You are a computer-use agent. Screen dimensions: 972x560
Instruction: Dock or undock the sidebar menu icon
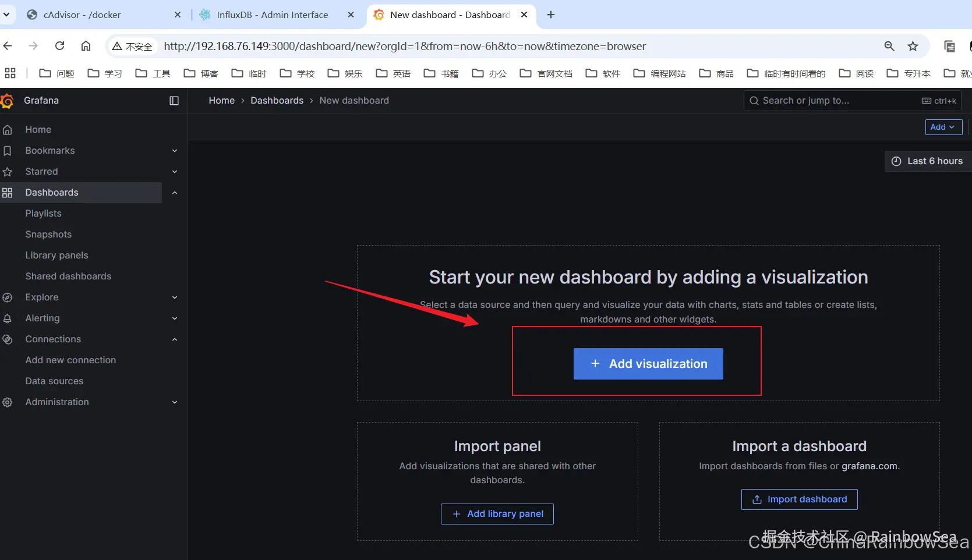[174, 101]
